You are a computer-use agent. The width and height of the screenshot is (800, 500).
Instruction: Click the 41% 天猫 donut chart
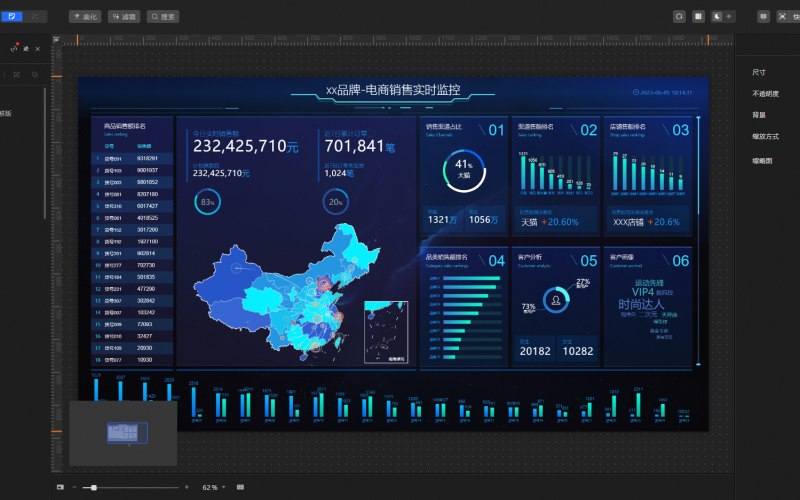(464, 170)
